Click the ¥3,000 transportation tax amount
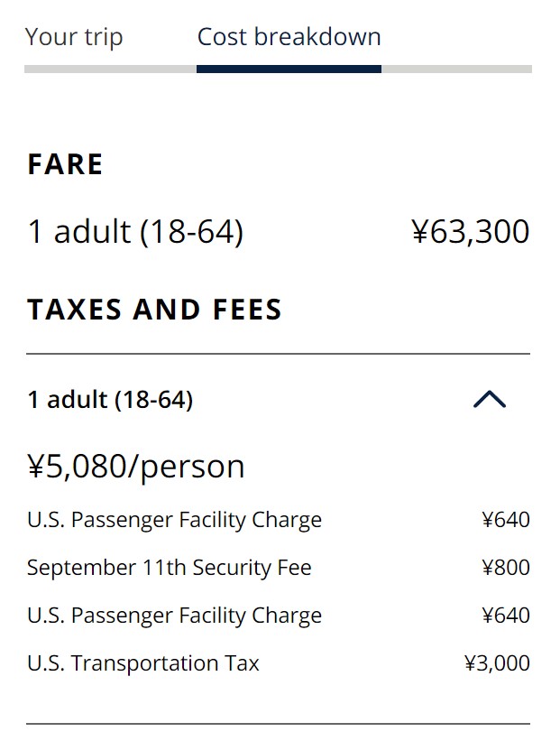Image resolution: width=560 pixels, height=741 pixels. point(497,663)
